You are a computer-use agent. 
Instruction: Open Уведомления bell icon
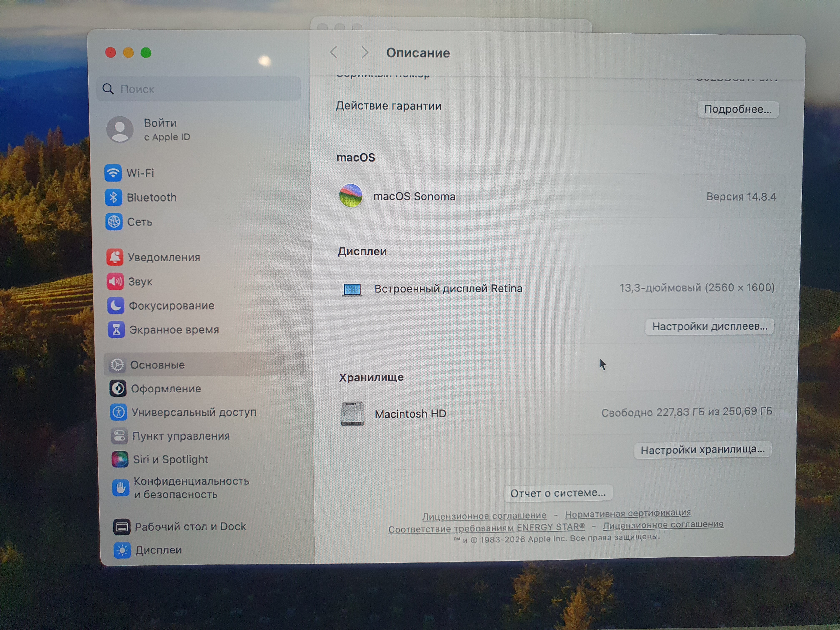pyautogui.click(x=115, y=257)
